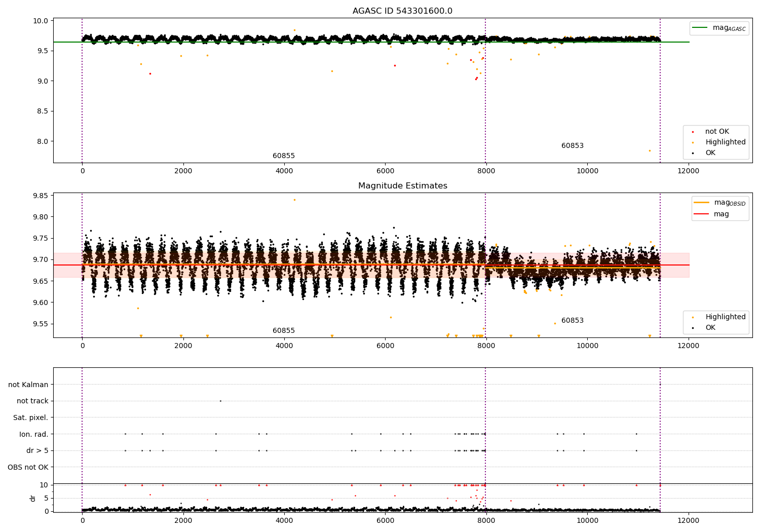760x532 pixels.
Task: Click the "Ion. rad." axis label
Action: pos(34,434)
